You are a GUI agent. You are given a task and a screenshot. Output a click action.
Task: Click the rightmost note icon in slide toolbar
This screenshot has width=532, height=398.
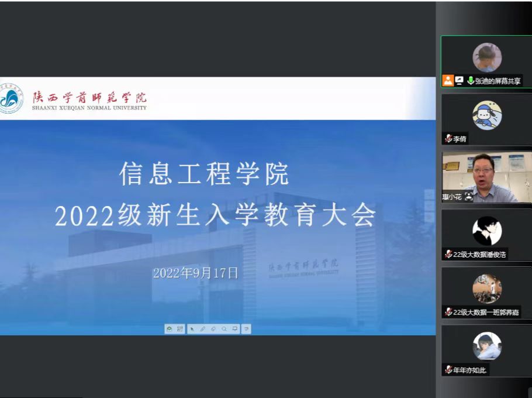pyautogui.click(x=246, y=329)
